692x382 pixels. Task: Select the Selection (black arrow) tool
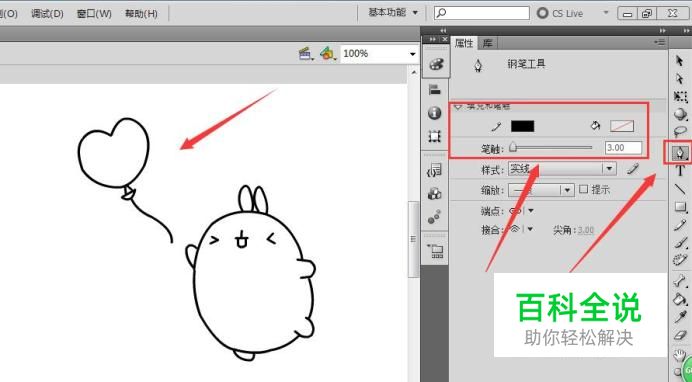pos(680,61)
